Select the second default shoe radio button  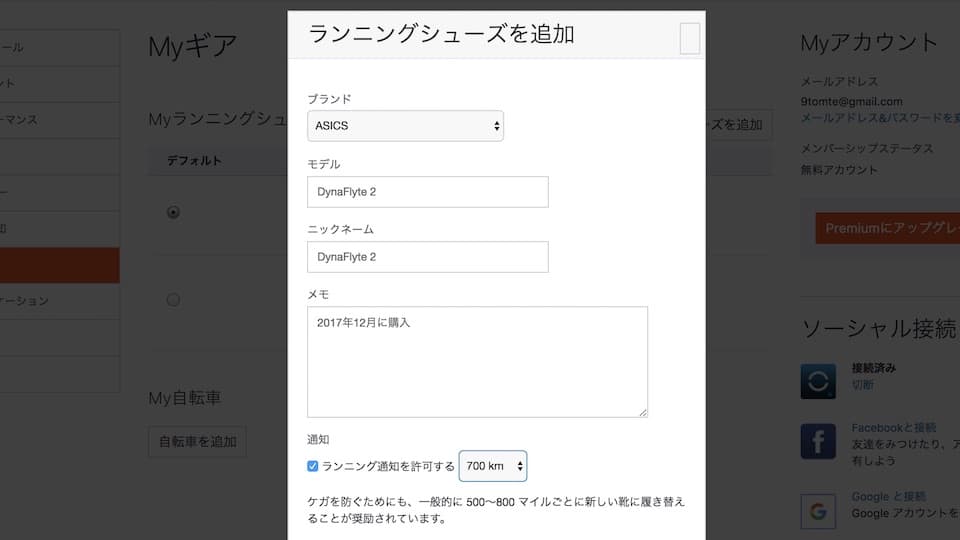(173, 300)
